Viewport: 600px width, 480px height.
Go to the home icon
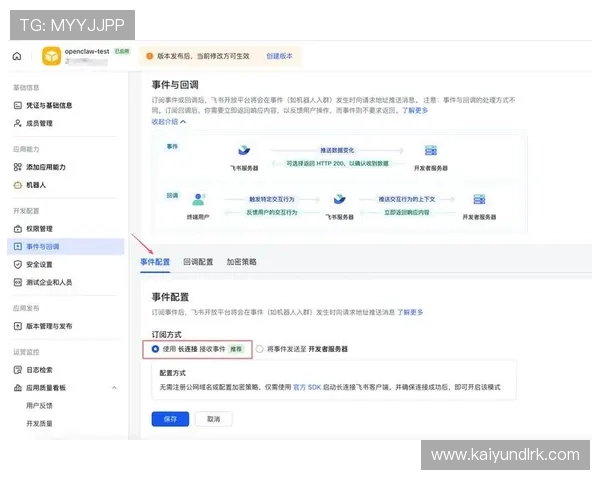[17, 56]
